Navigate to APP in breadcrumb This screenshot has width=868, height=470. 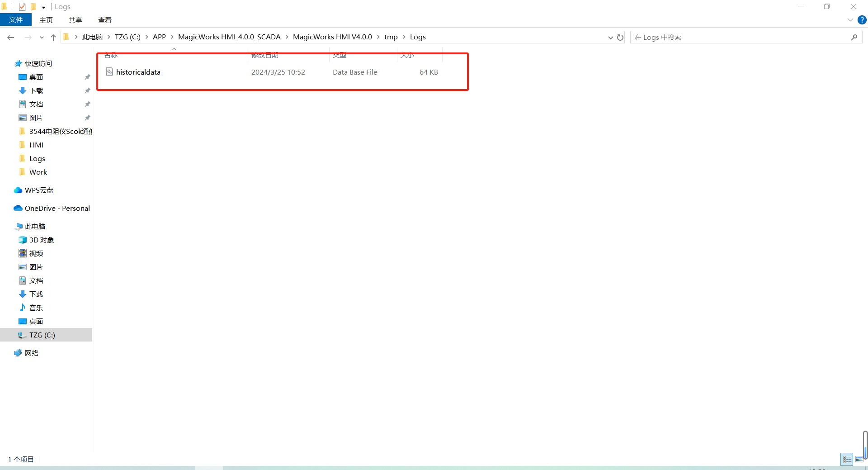tap(159, 37)
